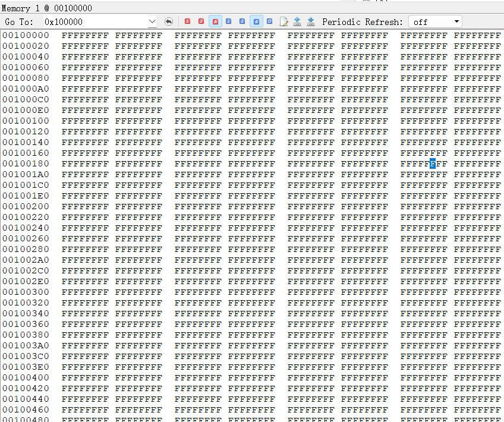This screenshot has height=422, width=504.
Task: Toggle the highlighted blue 4-byte display button
Action: pos(256,21)
